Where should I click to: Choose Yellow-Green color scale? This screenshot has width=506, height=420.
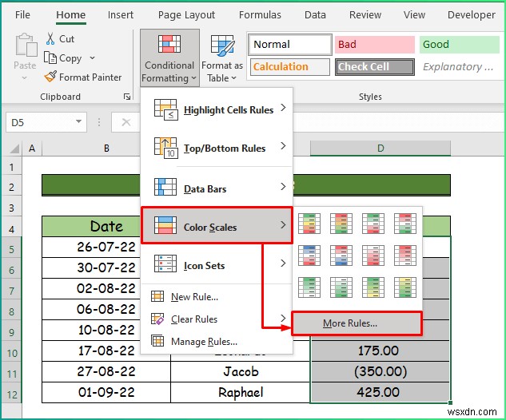[x=405, y=287]
